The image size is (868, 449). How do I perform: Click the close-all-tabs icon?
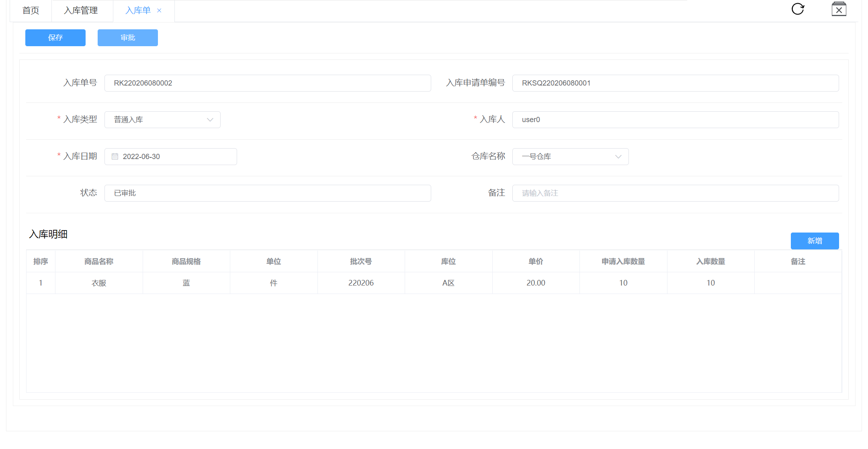click(x=839, y=9)
